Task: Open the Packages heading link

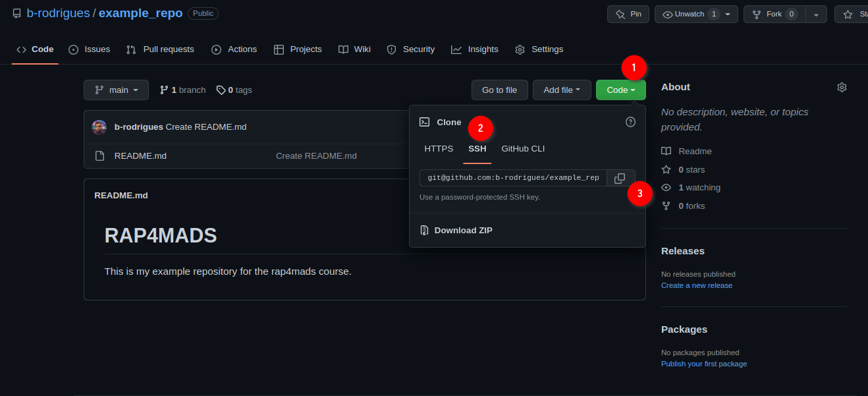Action: click(x=684, y=329)
